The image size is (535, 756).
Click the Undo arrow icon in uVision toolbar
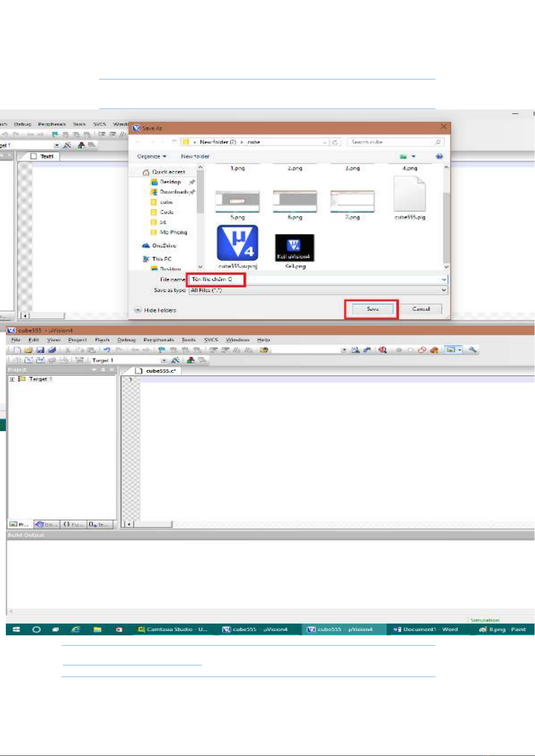click(107, 350)
